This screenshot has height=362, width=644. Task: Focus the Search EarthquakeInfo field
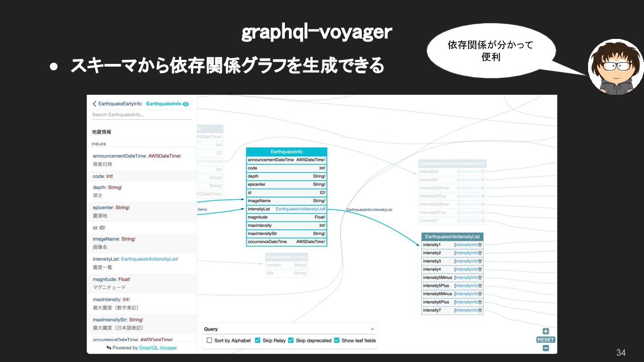point(141,115)
